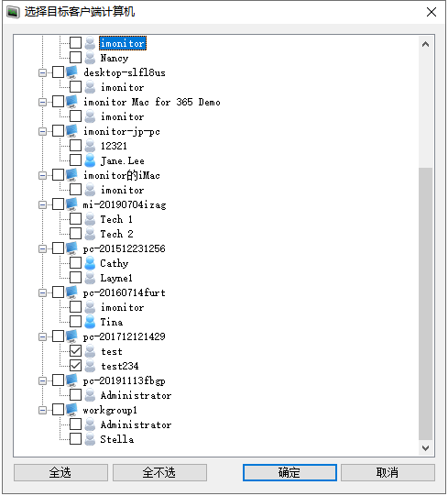
Task: Click the computer icon beside desktop-slfl8us
Action: [x=71, y=72]
